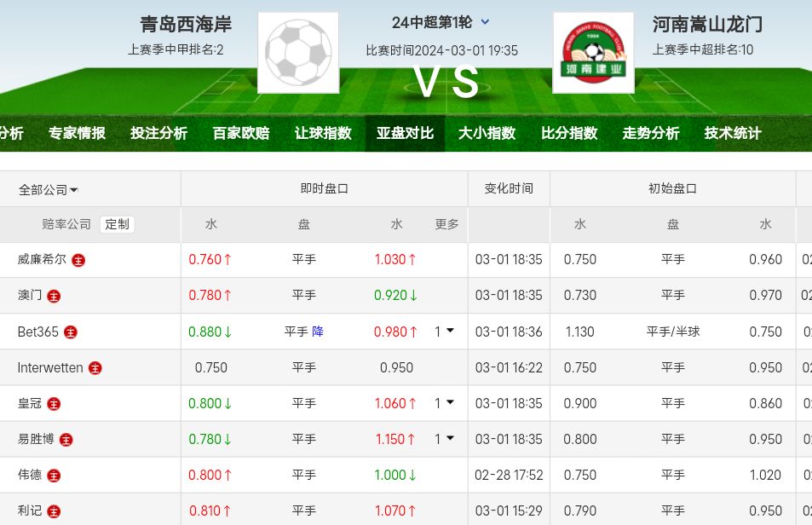Click the red 主 badge after Bet365
Screen dimensions: 812x525
(x=71, y=332)
